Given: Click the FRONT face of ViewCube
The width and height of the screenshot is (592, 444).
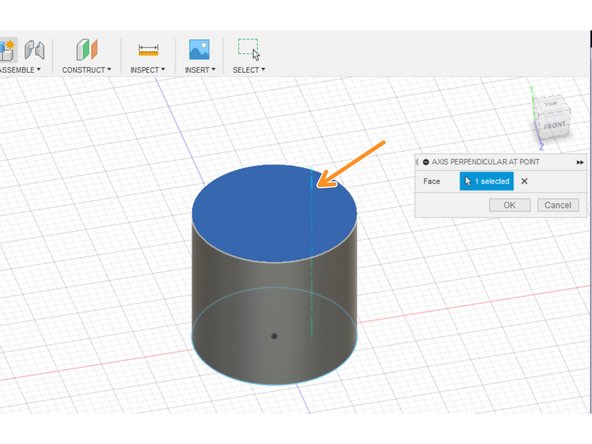Looking at the screenshot, I should click(x=555, y=125).
